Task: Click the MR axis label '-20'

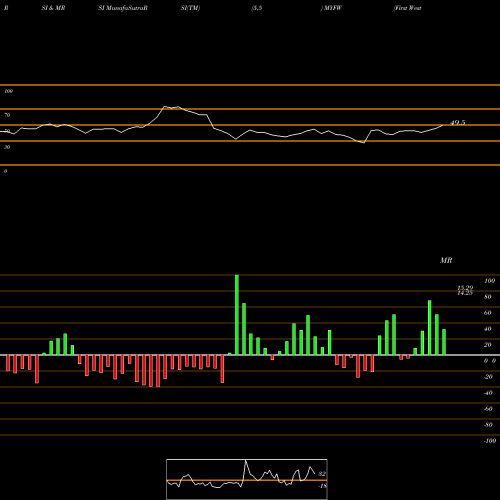Action: coord(488,377)
